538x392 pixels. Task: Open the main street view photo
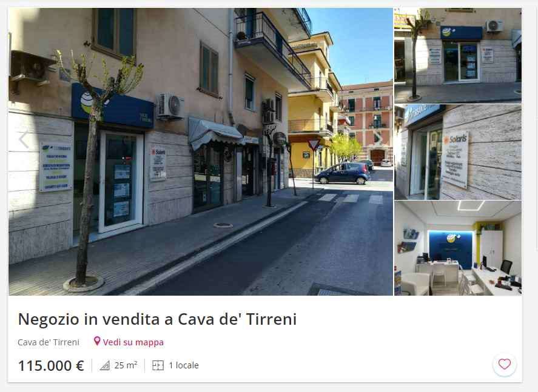tap(201, 152)
